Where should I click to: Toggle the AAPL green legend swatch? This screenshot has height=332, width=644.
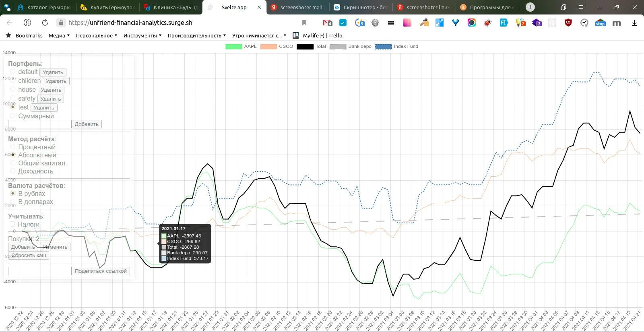pos(233,47)
